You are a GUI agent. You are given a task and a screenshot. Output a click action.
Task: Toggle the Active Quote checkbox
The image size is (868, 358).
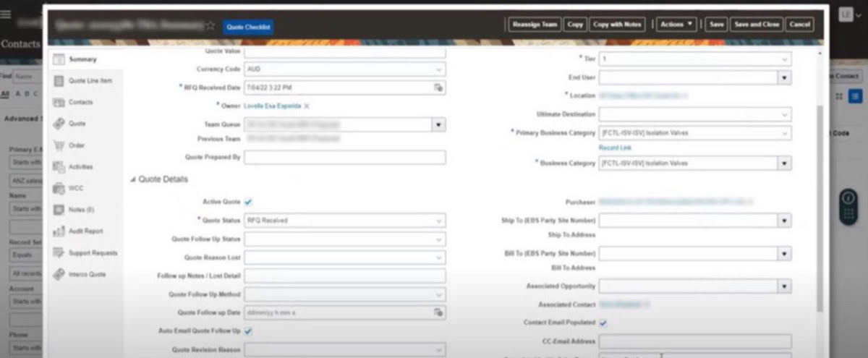coord(249,203)
